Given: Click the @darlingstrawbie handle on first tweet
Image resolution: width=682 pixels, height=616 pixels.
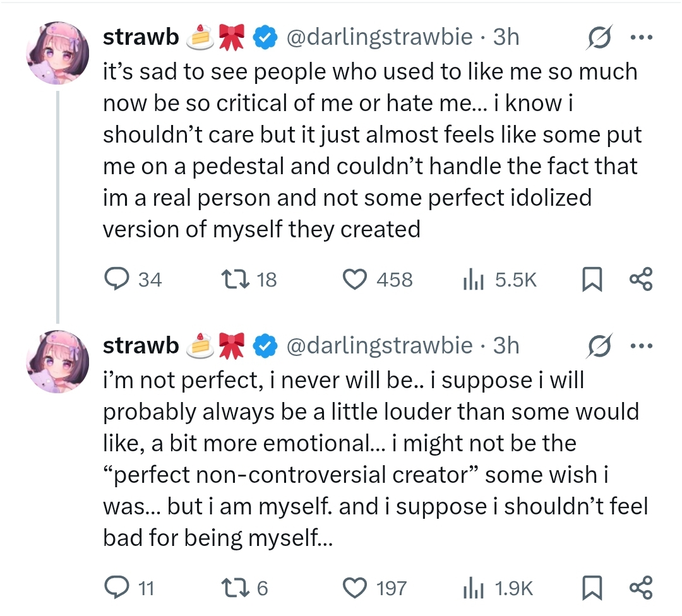Looking at the screenshot, I should tap(380, 38).
